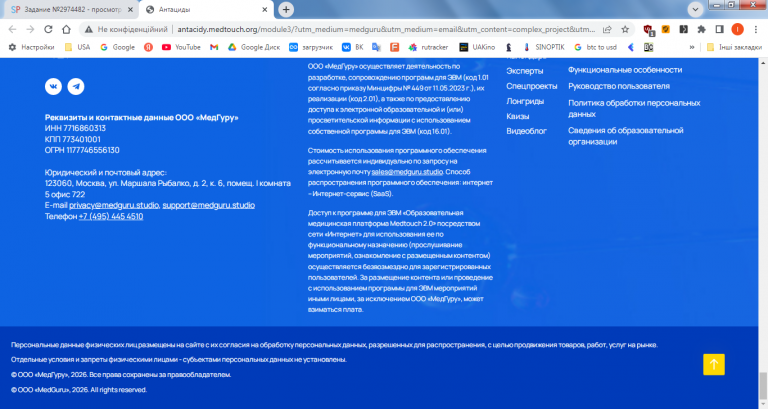Open the Google Диск bookmark
The width and height of the screenshot is (768, 409).
pyautogui.click(x=254, y=47)
